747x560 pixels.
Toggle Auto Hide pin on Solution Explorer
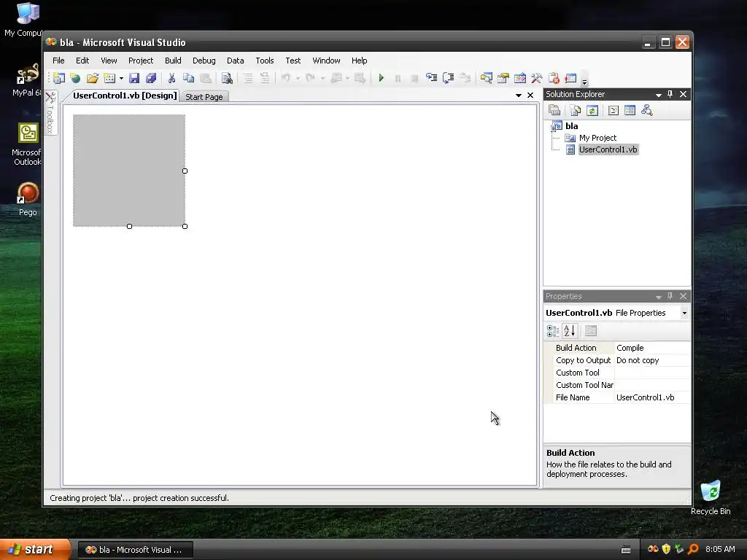click(x=670, y=94)
